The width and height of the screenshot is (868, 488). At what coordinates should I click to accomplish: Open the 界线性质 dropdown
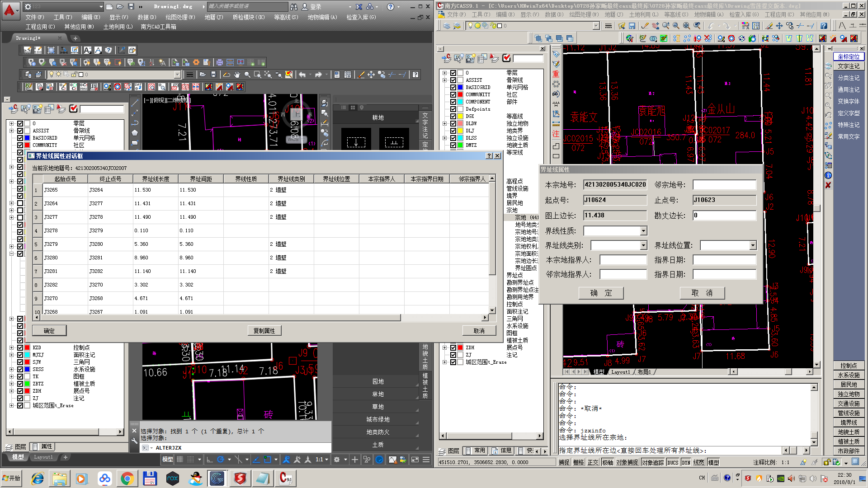click(x=643, y=231)
